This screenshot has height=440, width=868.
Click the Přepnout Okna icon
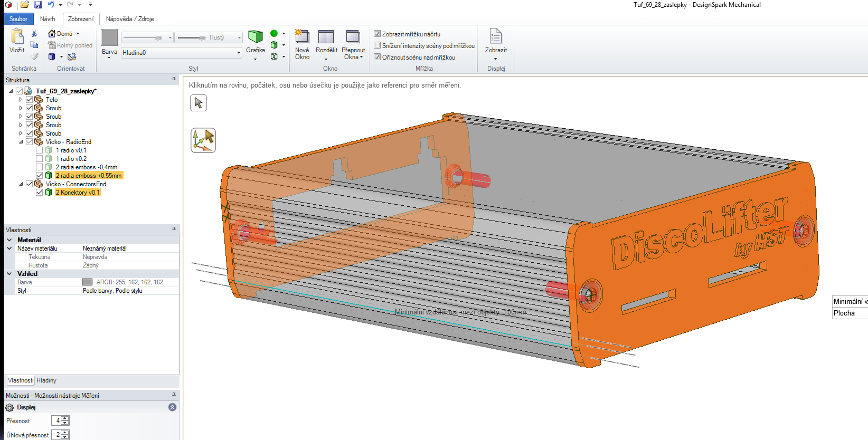point(353,37)
